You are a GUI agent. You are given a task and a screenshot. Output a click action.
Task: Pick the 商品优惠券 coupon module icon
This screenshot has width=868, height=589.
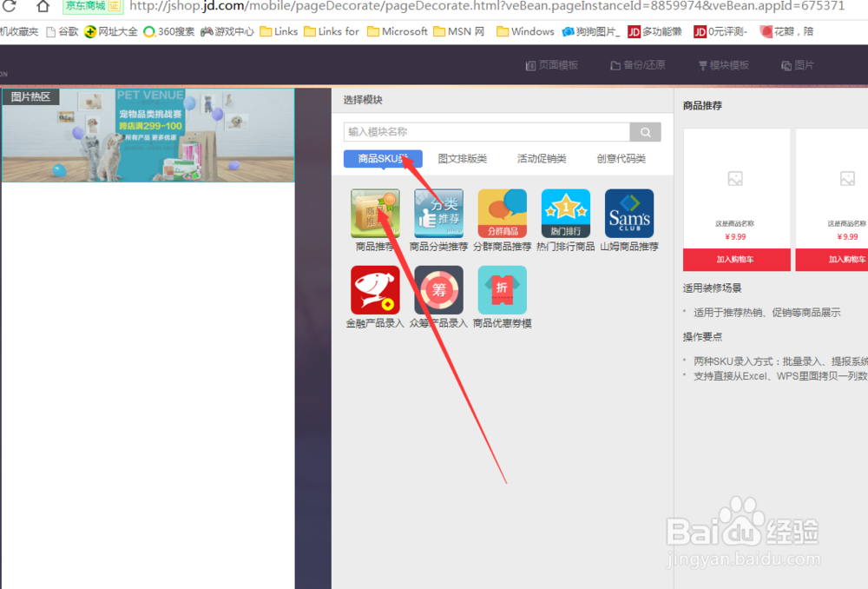[502, 290]
